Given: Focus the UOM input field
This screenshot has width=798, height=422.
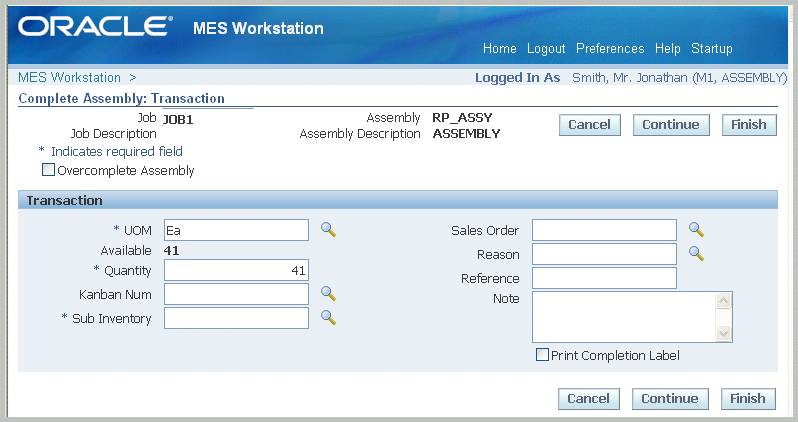Looking at the screenshot, I should tap(236, 230).
